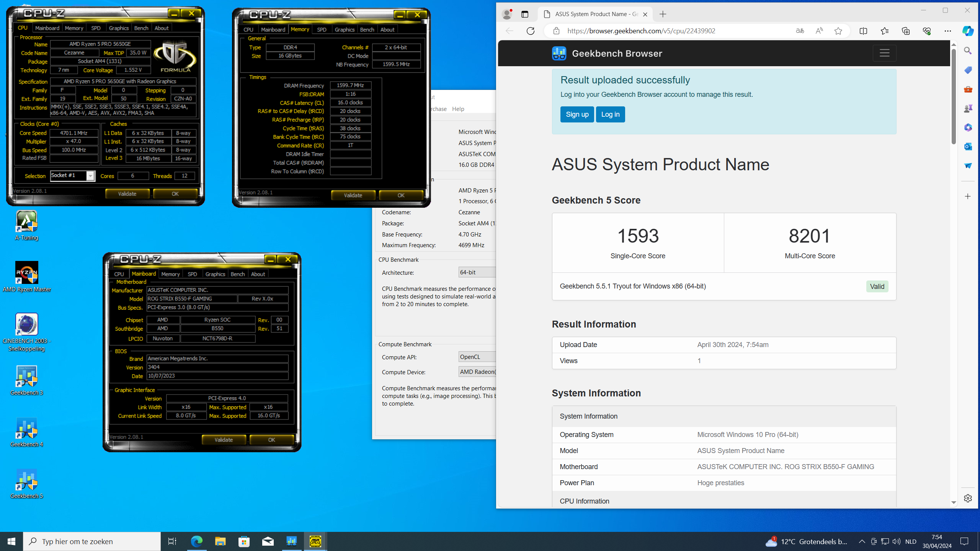Click Geekbench Browser logo link
This screenshot has width=980, height=551.
(607, 53)
